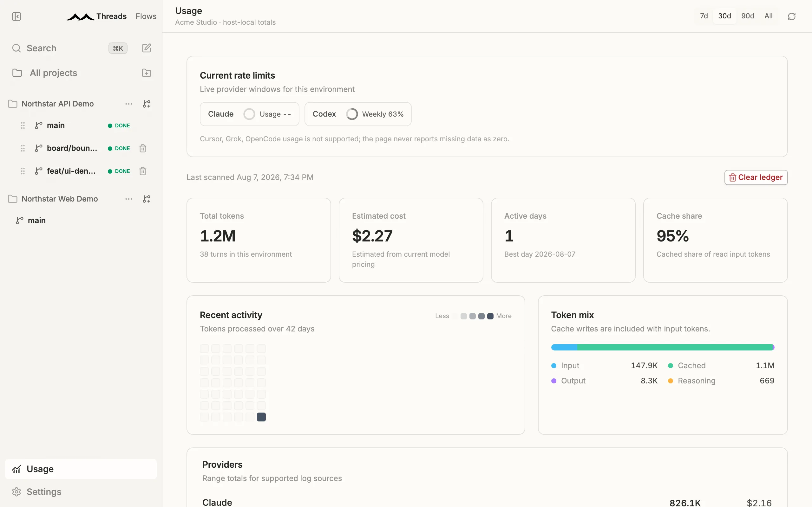
Task: Collapse the Northstar API Demo project folder
Action: point(13,104)
